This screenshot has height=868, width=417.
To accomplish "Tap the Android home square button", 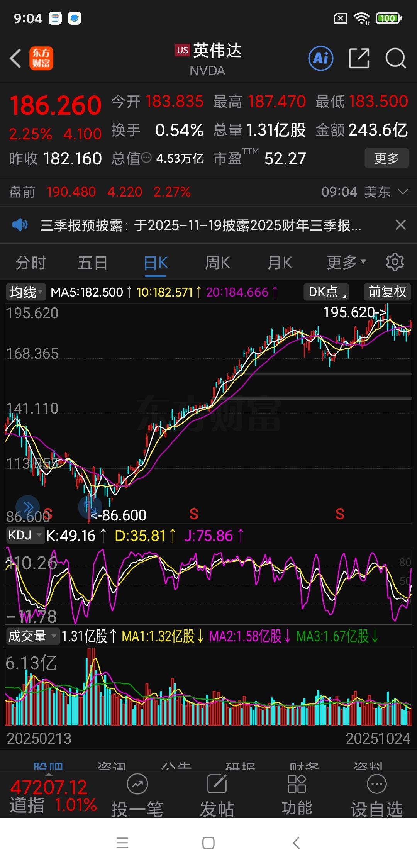I will 208,843.
